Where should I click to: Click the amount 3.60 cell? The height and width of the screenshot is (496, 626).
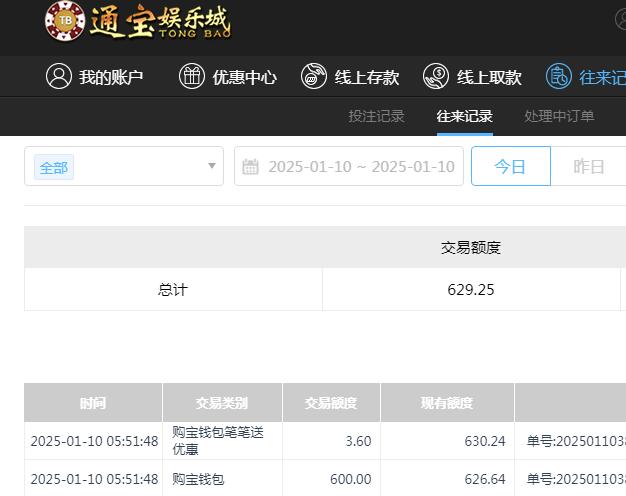point(331,441)
